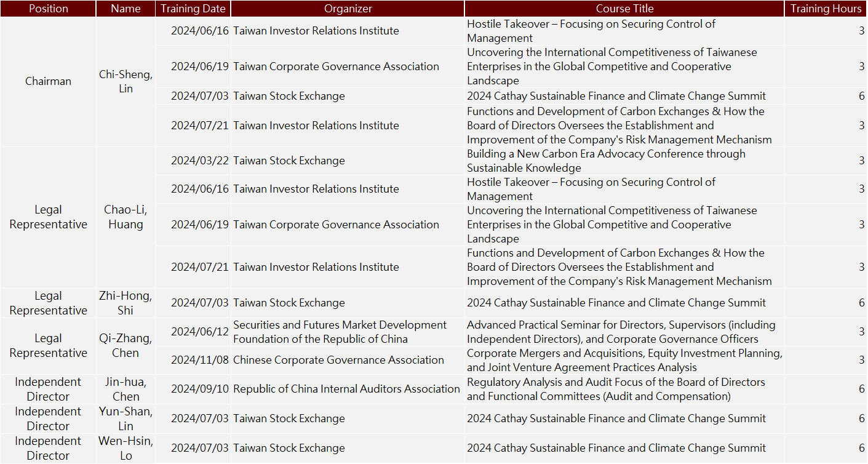Select Hostile Takeover course in Chao-Li, Huang's rows
The height and width of the screenshot is (464, 868).
pos(591,189)
